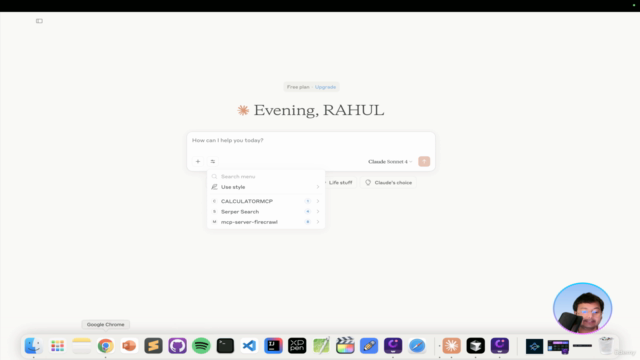
Task: Toggle the sidebar panel icon
Action: tap(39, 21)
